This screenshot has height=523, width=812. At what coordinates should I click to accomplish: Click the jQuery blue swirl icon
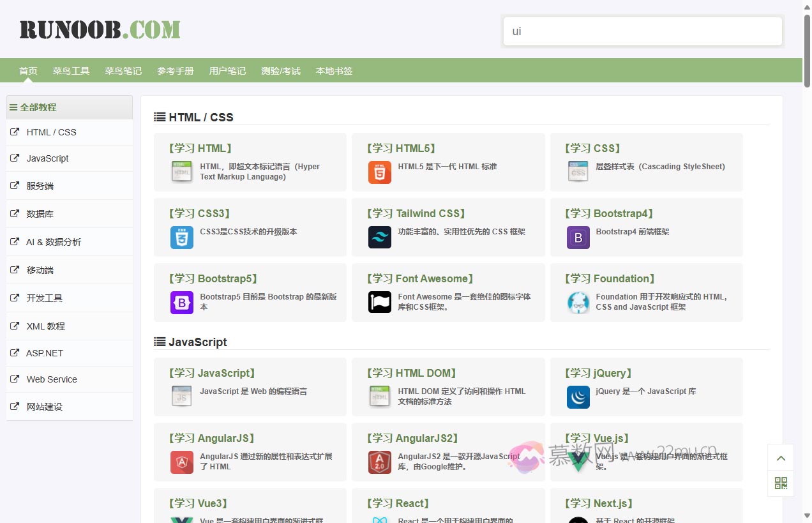click(578, 397)
